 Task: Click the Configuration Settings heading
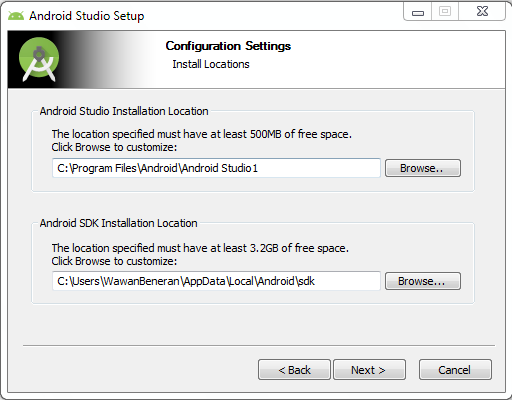click(228, 46)
